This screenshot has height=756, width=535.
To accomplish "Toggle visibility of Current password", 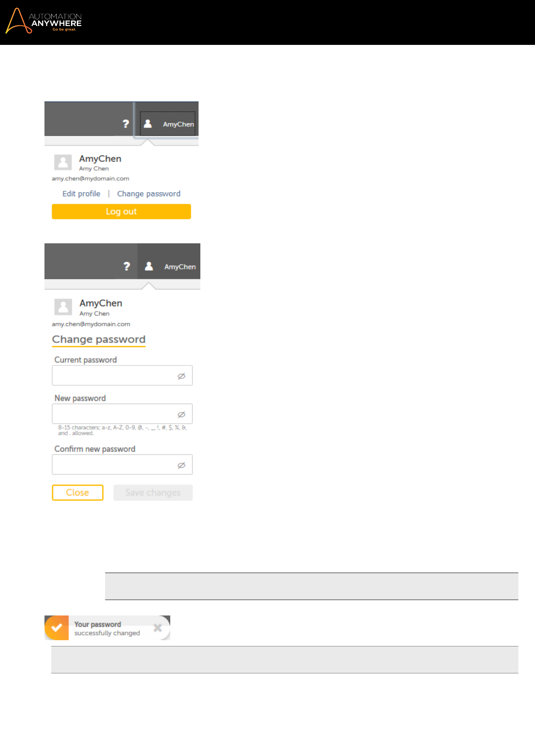I will (181, 376).
